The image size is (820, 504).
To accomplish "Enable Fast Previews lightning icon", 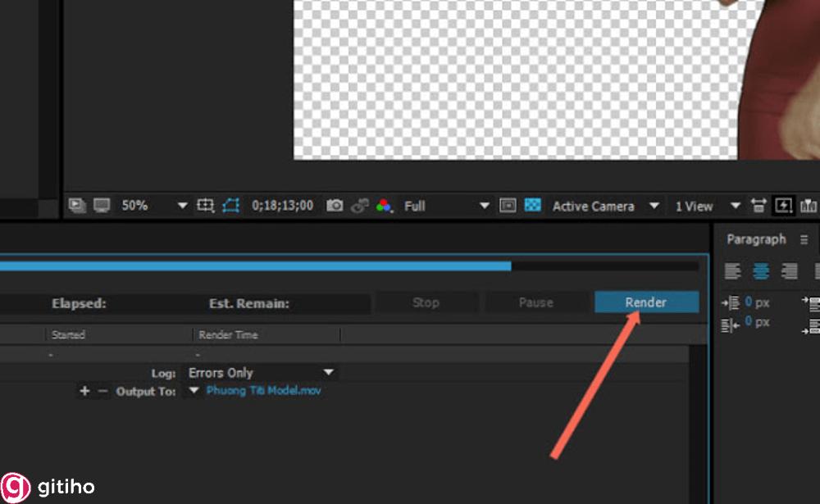I will pos(783,206).
